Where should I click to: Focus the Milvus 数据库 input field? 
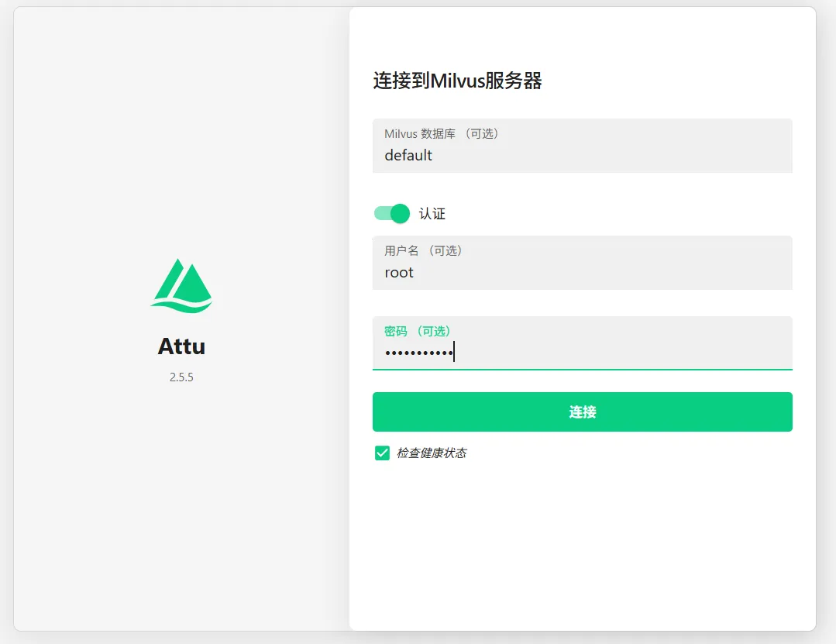(582, 146)
